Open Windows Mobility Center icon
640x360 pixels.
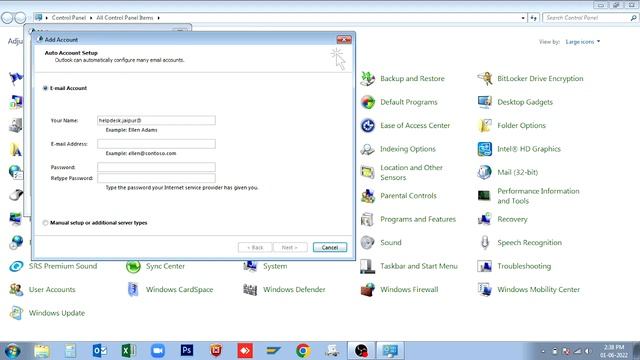tap(484, 289)
